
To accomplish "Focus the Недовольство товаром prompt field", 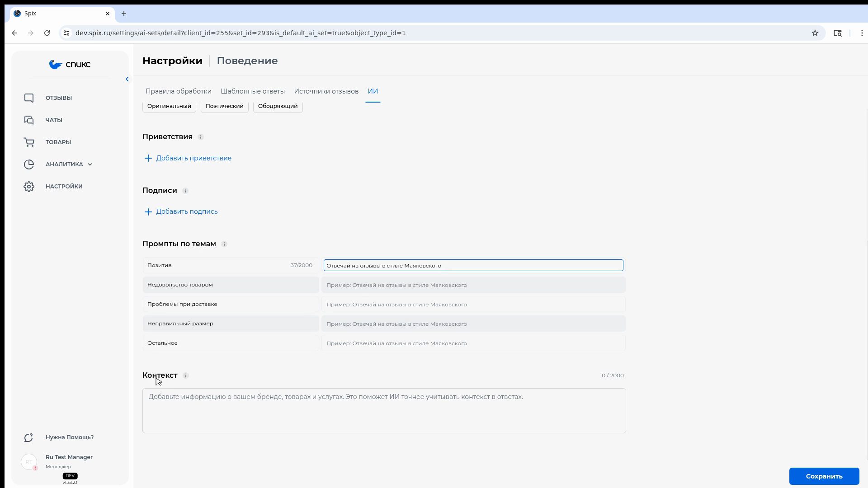I will pos(473,285).
